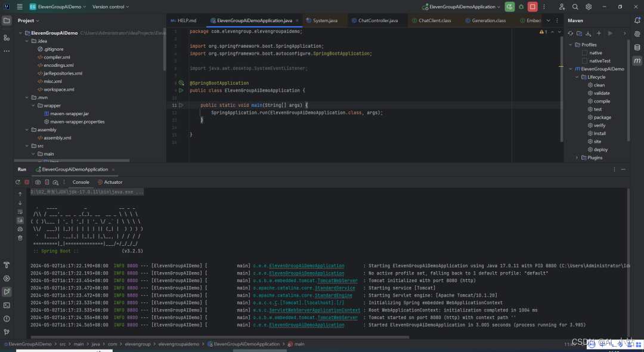Open the run configuration dropdown
This screenshot has width=644, height=352.
coord(461,7)
